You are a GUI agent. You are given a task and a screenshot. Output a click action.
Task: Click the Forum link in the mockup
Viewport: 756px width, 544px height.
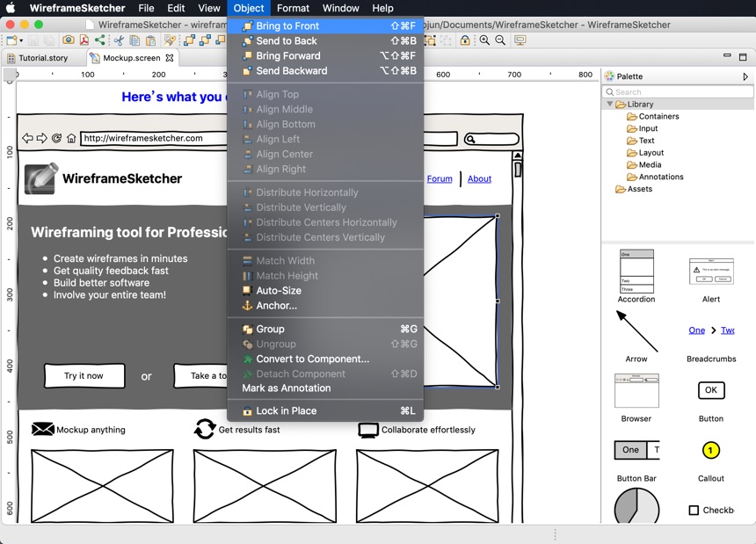pos(440,178)
